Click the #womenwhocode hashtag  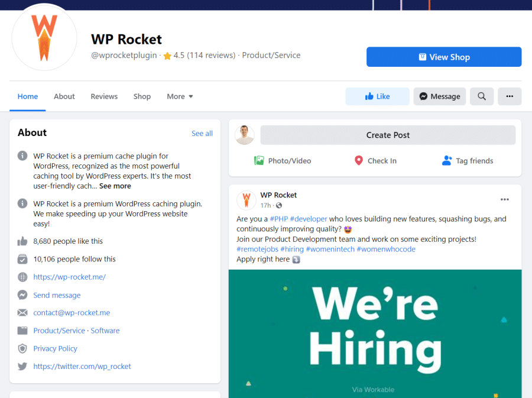coord(386,250)
